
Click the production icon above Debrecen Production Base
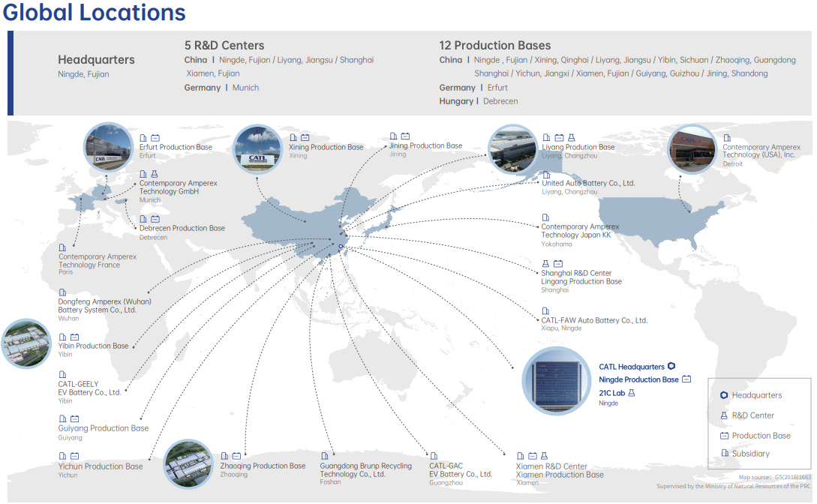pyautogui.click(x=155, y=219)
